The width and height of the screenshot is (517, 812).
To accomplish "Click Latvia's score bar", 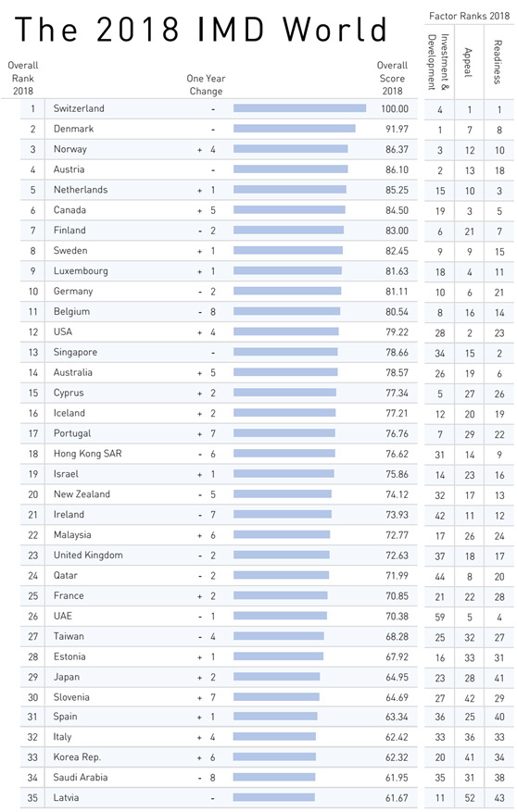I will [274, 797].
